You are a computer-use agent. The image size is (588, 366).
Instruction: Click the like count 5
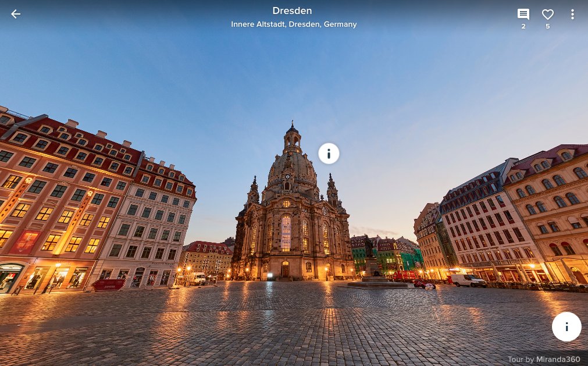[547, 26]
